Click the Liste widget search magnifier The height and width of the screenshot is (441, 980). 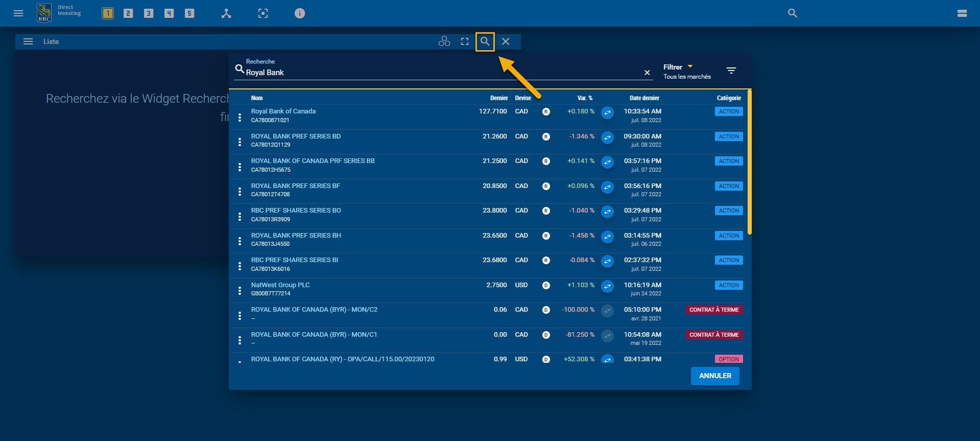point(485,41)
